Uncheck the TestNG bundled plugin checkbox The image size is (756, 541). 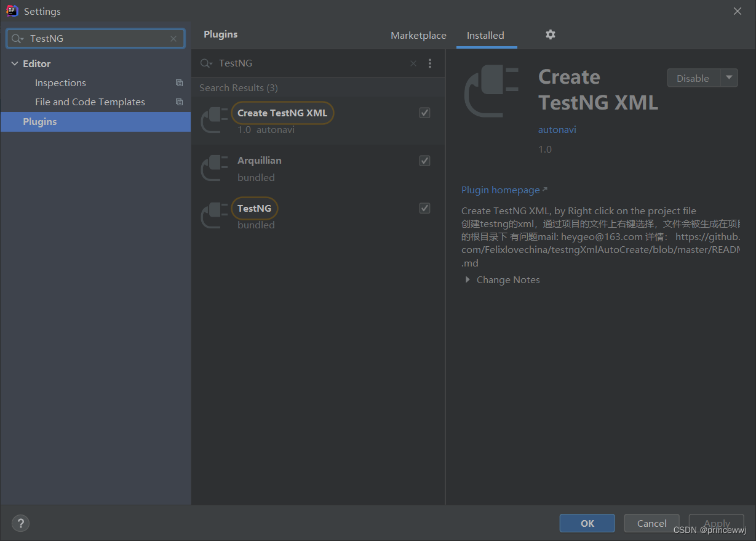(424, 208)
